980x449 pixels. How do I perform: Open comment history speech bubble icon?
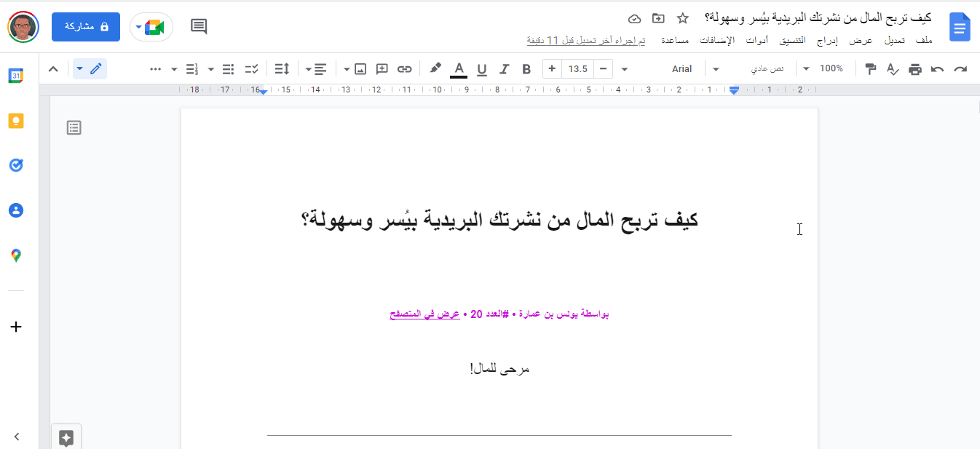199,27
